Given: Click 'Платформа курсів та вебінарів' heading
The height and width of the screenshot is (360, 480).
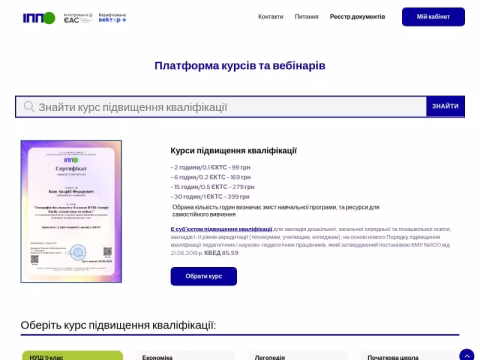Looking at the screenshot, I should [x=240, y=66].
